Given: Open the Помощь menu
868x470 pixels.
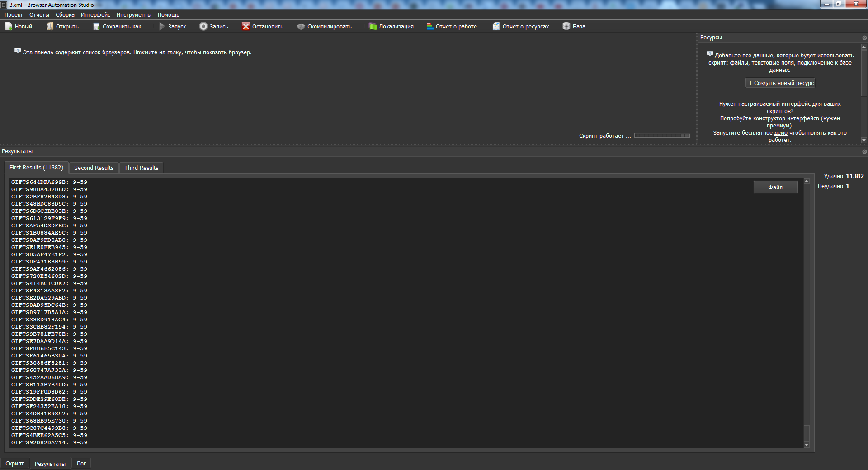Looking at the screenshot, I should [x=169, y=15].
